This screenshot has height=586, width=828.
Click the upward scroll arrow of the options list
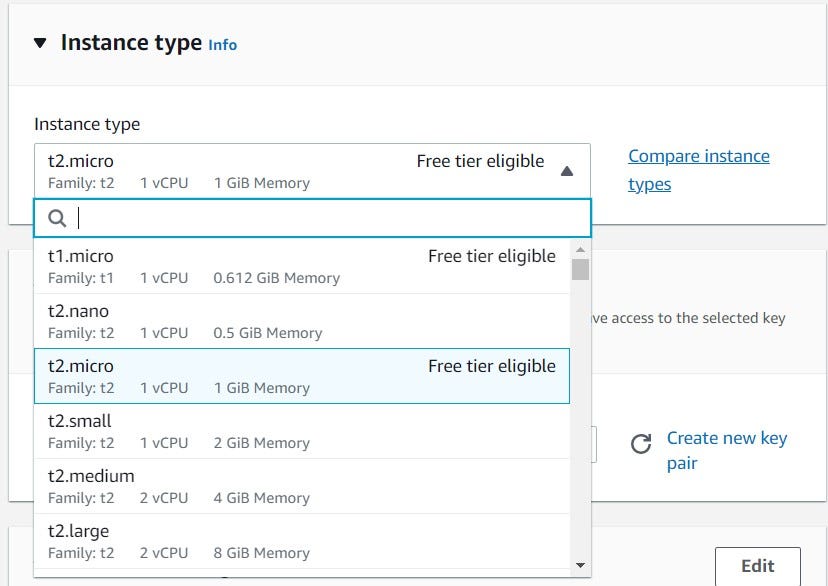pos(581,249)
